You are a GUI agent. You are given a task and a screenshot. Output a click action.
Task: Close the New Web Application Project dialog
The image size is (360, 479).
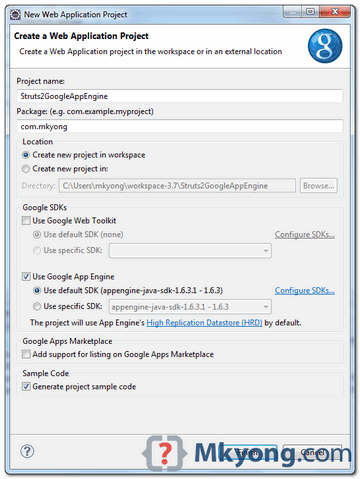coord(335,12)
